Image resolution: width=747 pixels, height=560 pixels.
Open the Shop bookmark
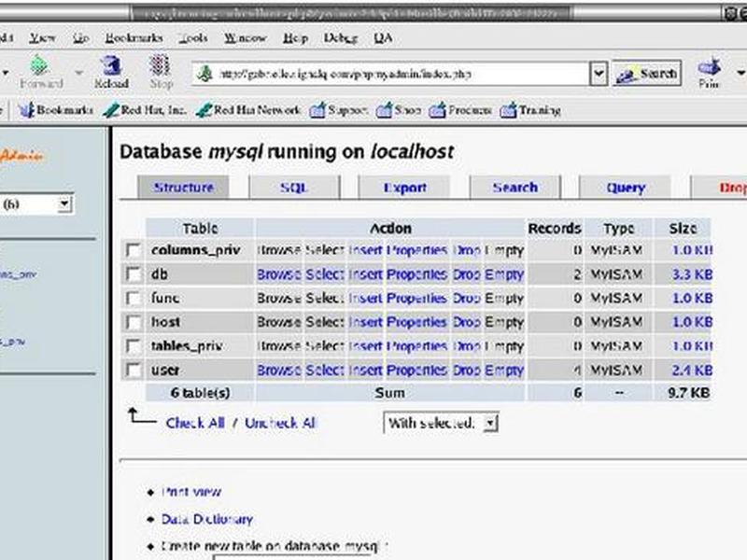click(x=399, y=110)
